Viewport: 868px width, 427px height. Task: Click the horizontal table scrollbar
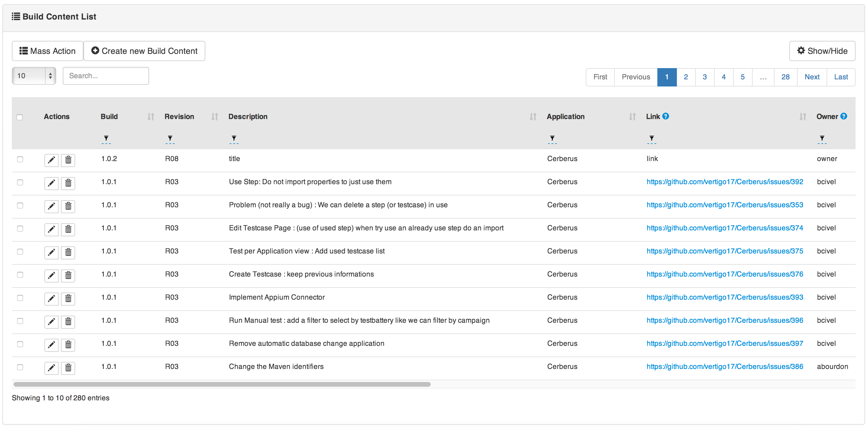click(222, 384)
